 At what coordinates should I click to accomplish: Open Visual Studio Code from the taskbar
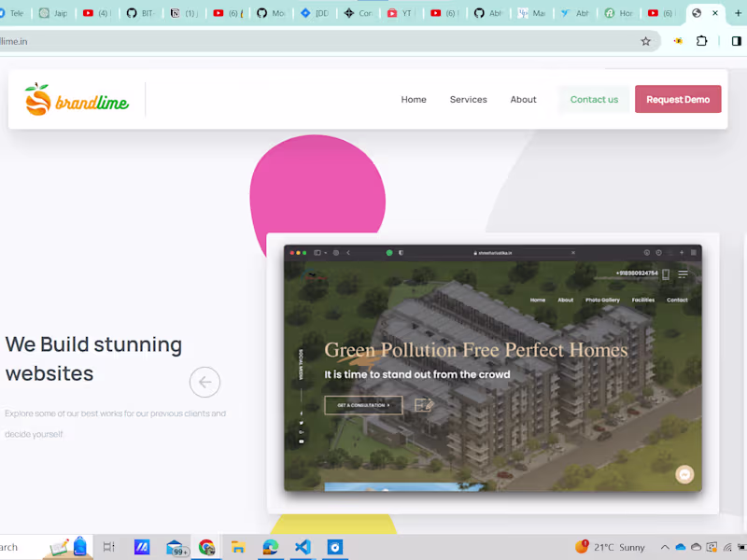(x=303, y=547)
